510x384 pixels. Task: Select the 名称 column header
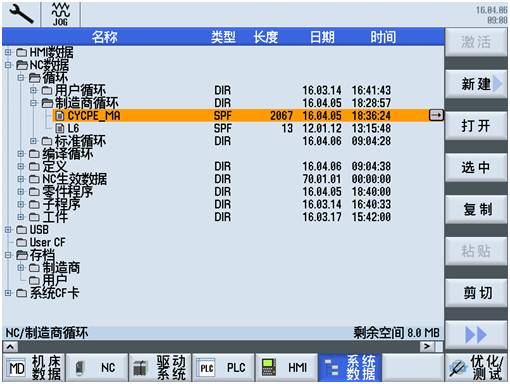coord(104,37)
